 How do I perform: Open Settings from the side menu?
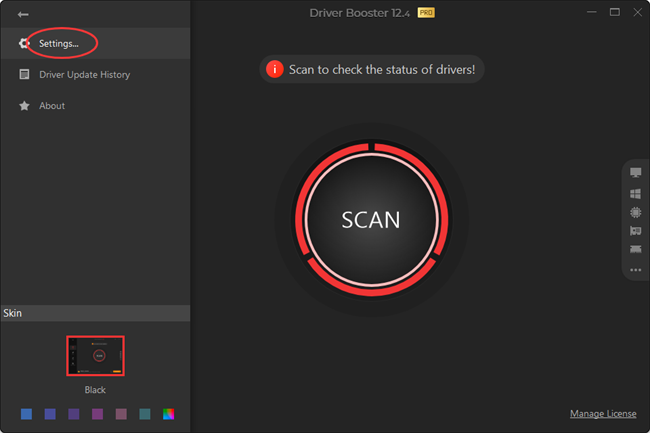click(59, 44)
